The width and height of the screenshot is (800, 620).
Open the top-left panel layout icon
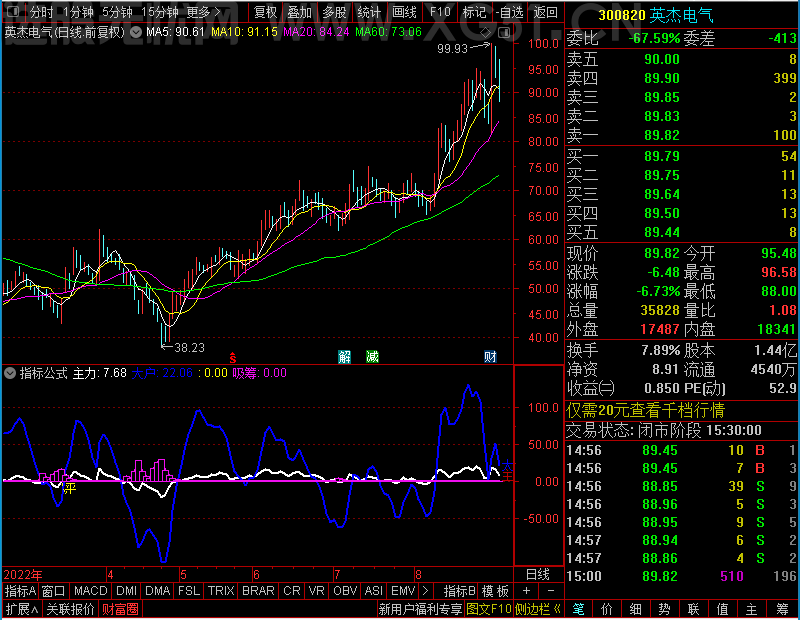(13, 11)
